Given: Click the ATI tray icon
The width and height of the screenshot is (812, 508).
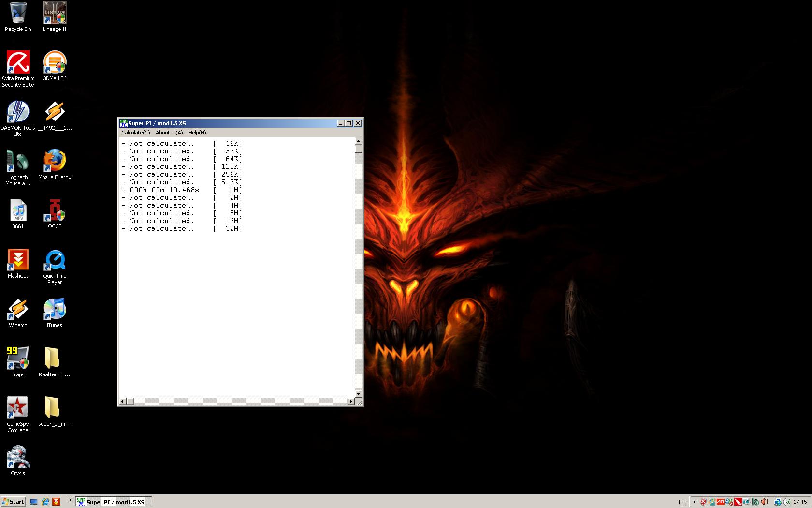Looking at the screenshot, I should (720, 502).
